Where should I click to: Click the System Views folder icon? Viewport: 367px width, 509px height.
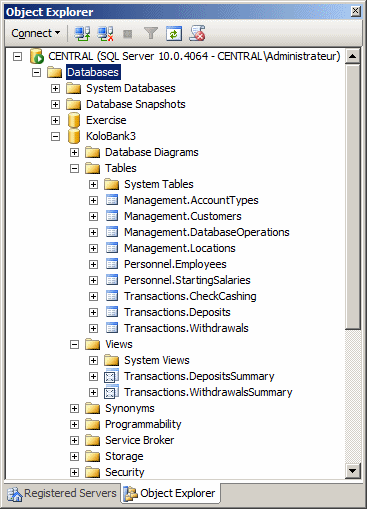click(111, 360)
